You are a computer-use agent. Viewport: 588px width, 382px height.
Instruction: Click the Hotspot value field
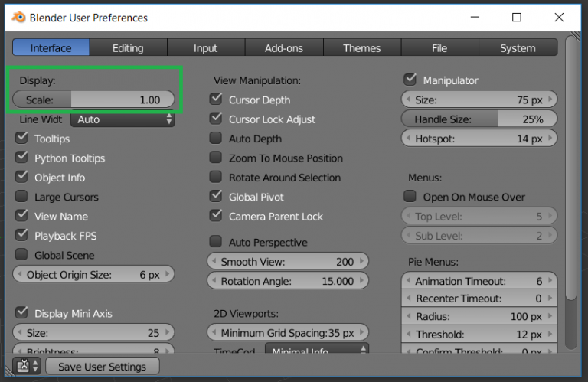pyautogui.click(x=479, y=139)
